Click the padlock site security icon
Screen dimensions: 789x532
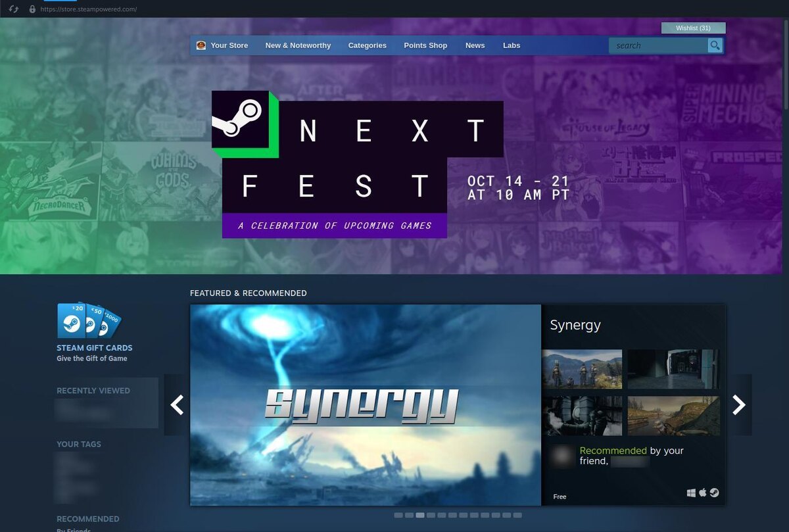tap(32, 9)
